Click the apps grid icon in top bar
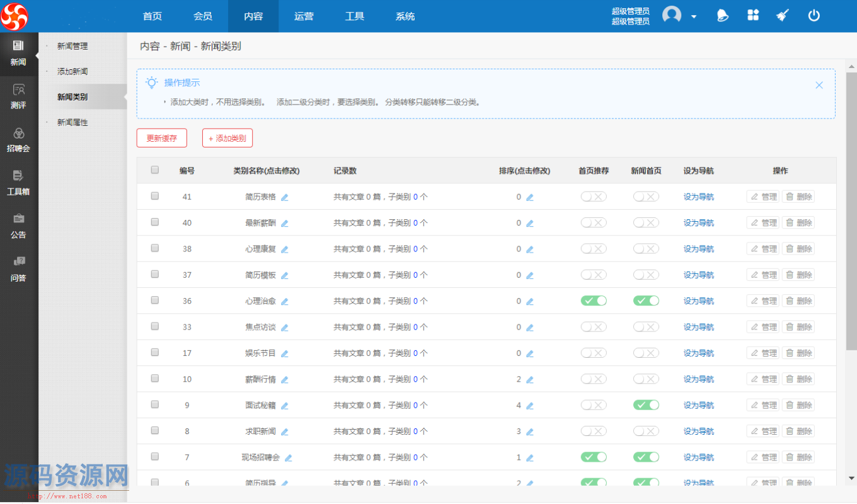Viewport: 857px width, 504px height. pyautogui.click(x=752, y=15)
